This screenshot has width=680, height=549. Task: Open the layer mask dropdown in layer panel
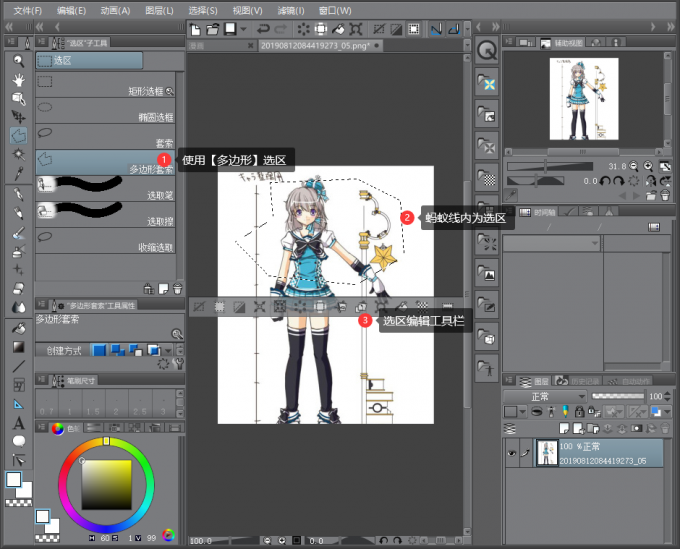click(x=614, y=411)
